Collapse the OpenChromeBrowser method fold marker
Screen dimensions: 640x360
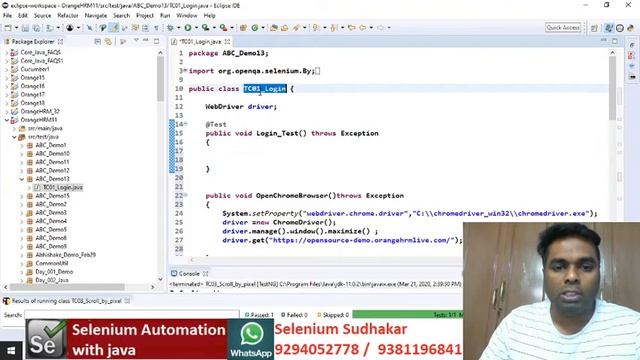click(x=185, y=195)
